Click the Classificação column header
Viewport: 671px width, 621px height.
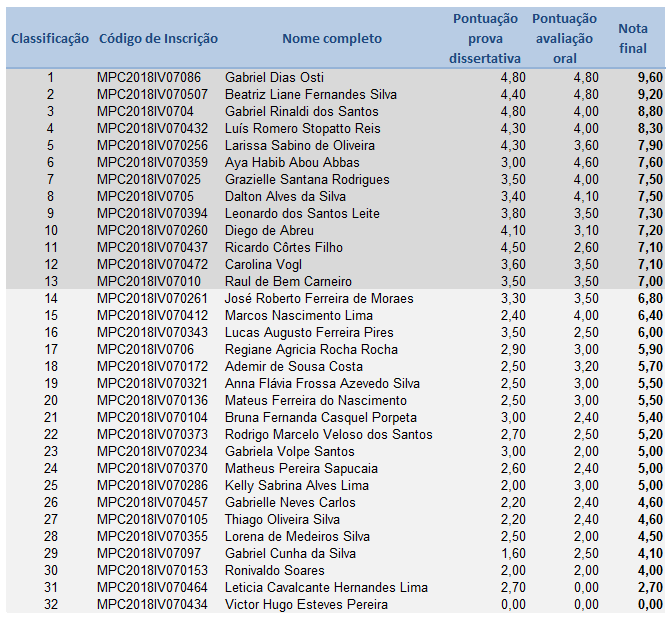click(x=50, y=39)
